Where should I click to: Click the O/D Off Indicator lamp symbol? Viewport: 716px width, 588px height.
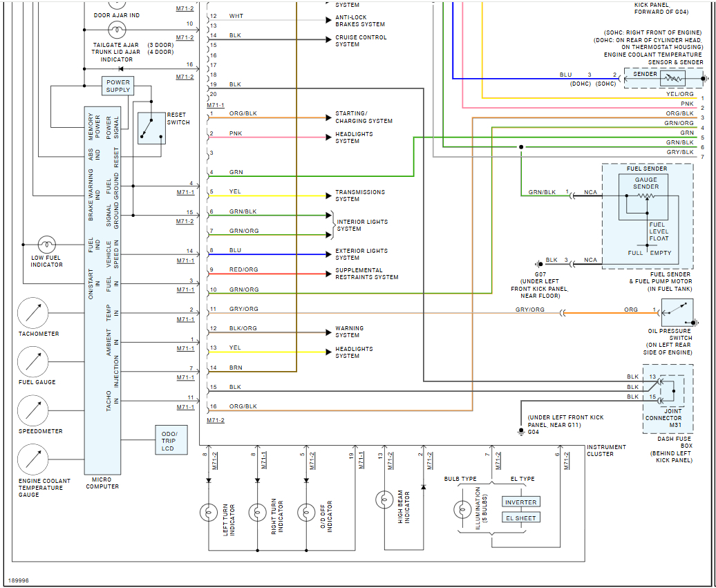coord(306,512)
